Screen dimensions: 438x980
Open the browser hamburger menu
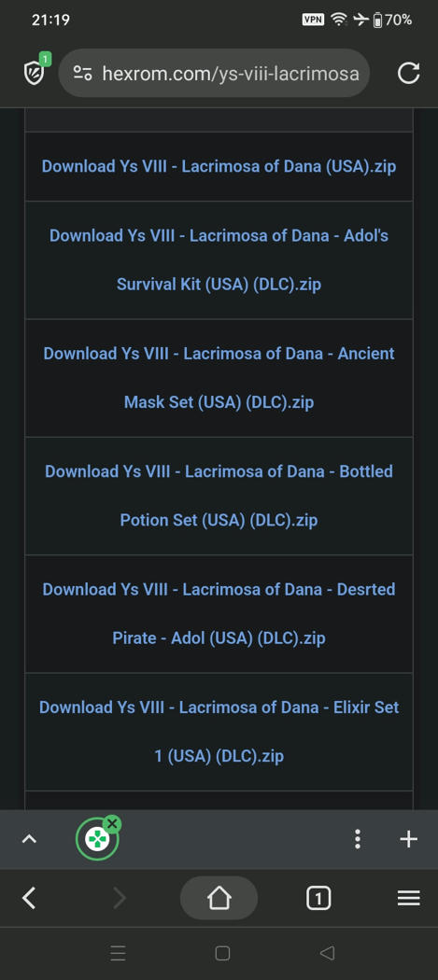409,898
